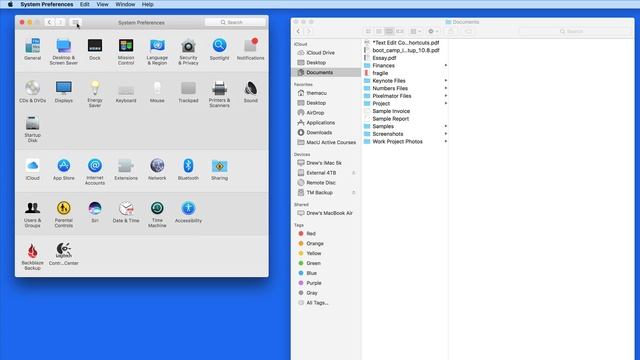This screenshot has width=640, height=360.
Task: Click System Preferences forward arrow
Action: click(60, 22)
